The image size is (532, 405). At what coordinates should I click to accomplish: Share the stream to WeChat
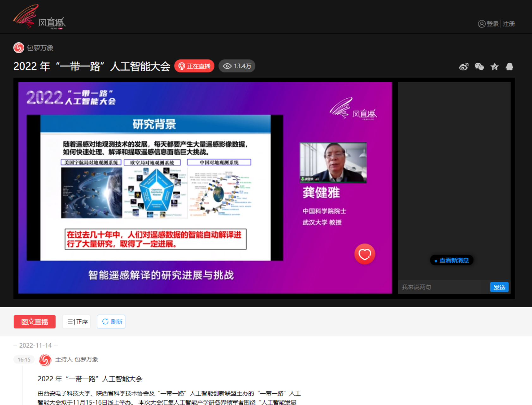point(479,66)
